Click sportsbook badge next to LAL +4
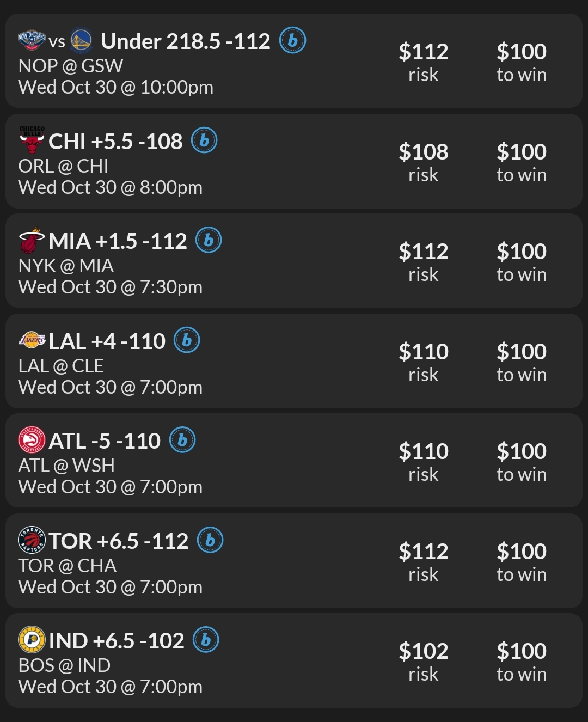The image size is (588, 722). pos(187,341)
